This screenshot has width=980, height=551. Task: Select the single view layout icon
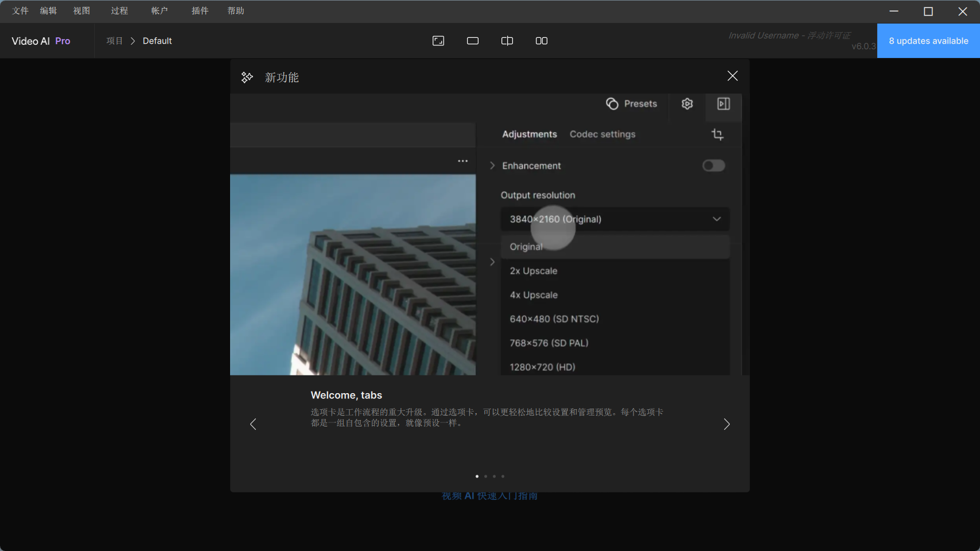click(473, 41)
